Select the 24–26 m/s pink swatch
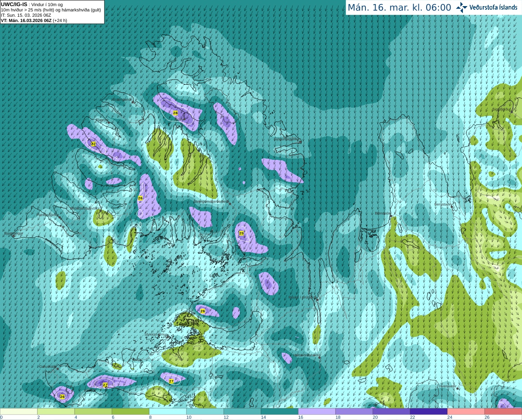 (x=466, y=411)
